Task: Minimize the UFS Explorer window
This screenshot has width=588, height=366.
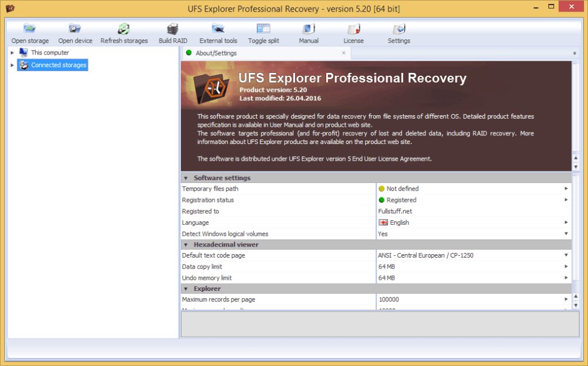Action: (x=536, y=7)
